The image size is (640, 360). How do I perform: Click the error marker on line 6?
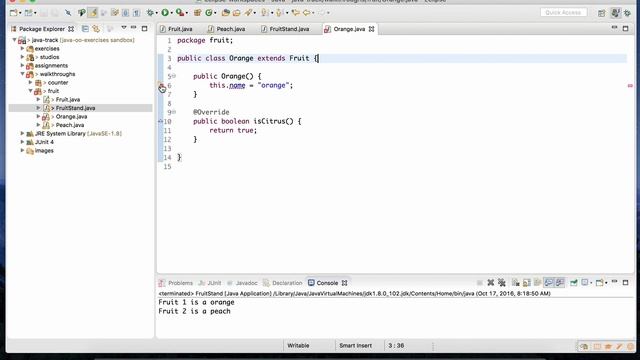click(161, 85)
